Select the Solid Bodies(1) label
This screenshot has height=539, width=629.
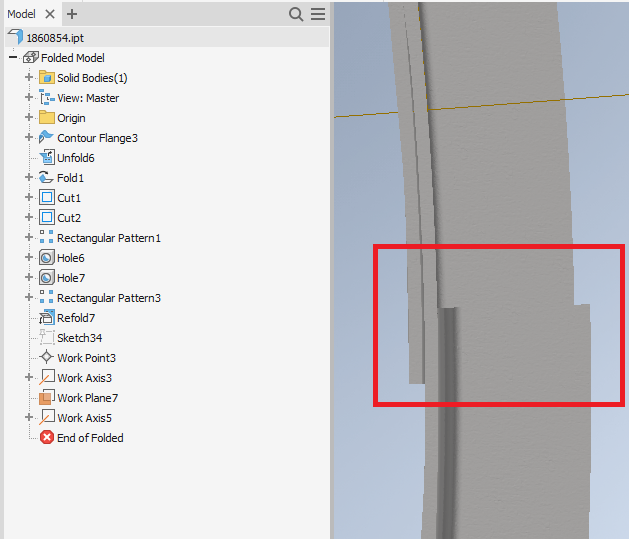(92, 78)
